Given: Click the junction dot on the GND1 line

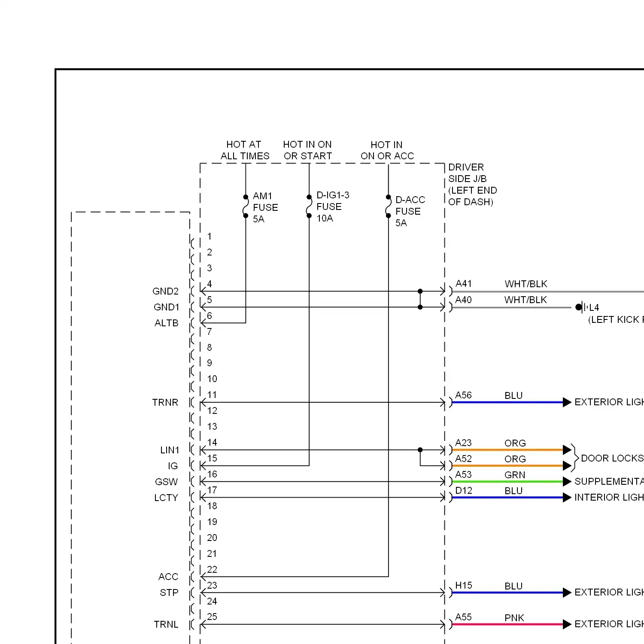Looking at the screenshot, I should (x=420, y=307).
